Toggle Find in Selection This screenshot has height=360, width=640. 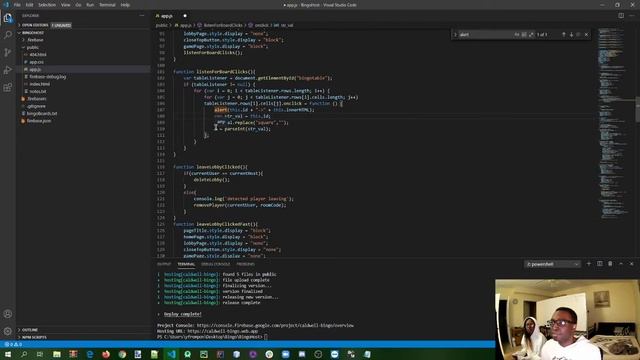tap(578, 35)
